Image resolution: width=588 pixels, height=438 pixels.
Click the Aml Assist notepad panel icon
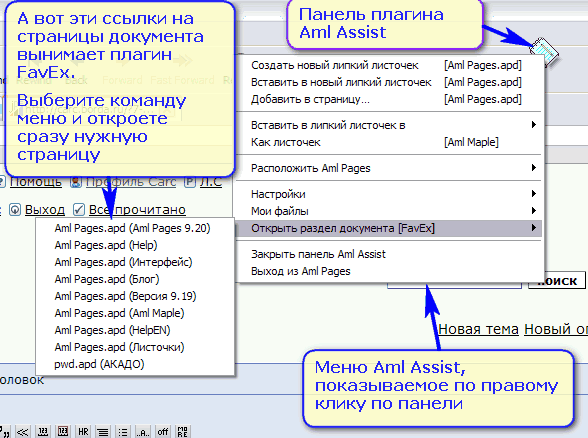544,52
